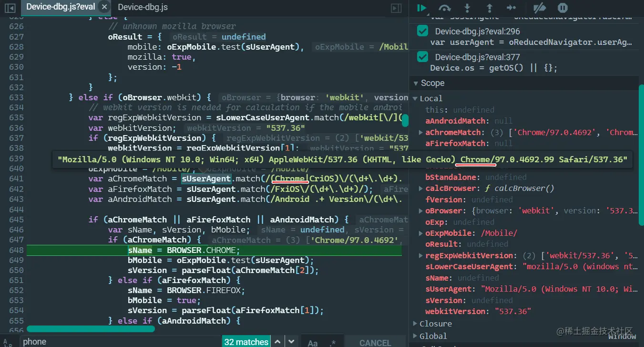
Task: Click the editor horizontal scrollbar
Action: (x=91, y=328)
